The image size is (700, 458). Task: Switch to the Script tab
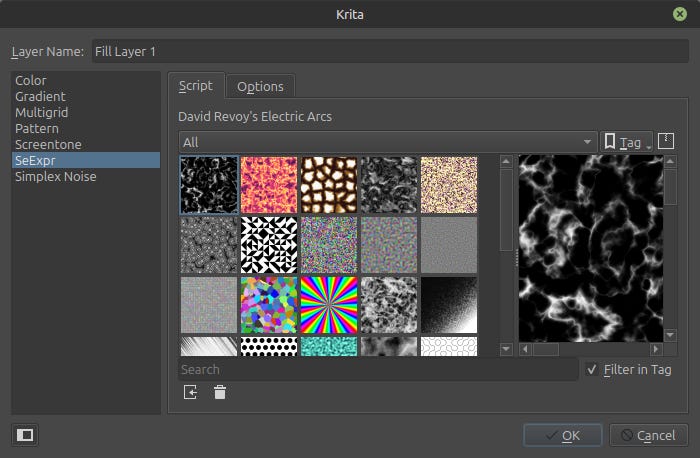pos(196,86)
